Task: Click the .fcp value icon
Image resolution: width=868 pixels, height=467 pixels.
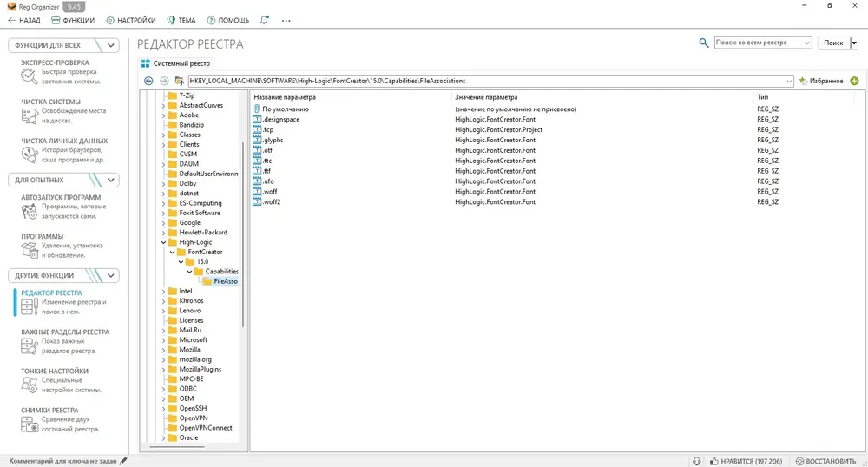Action: pyautogui.click(x=257, y=129)
